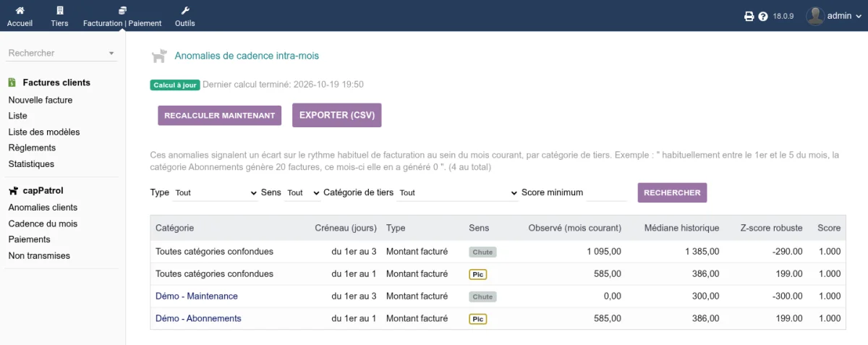Click the Observé (mois courant) column header
Image resolution: width=868 pixels, height=345 pixels.
(575, 228)
